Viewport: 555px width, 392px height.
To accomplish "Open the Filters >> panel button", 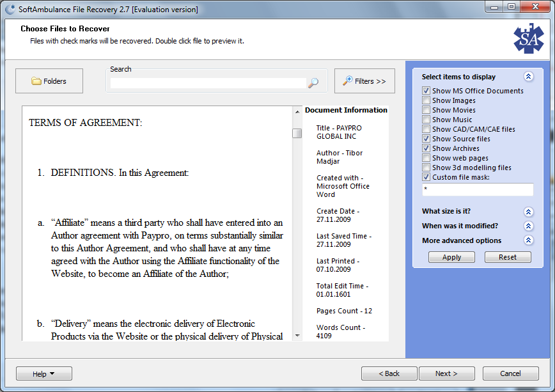I will point(364,81).
